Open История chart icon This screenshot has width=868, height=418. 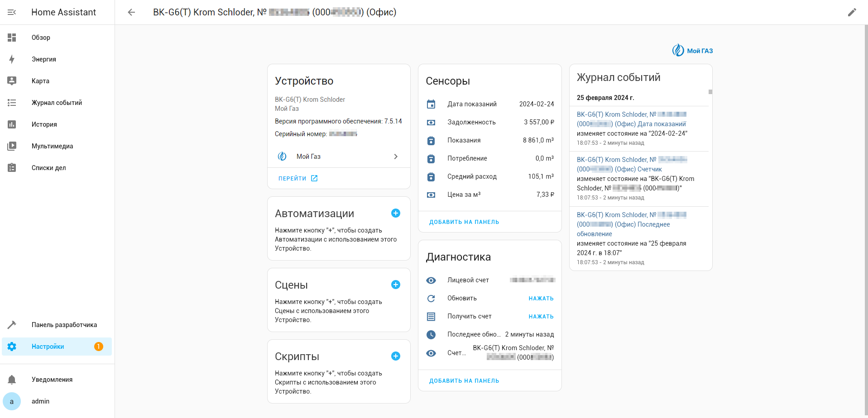[12, 124]
